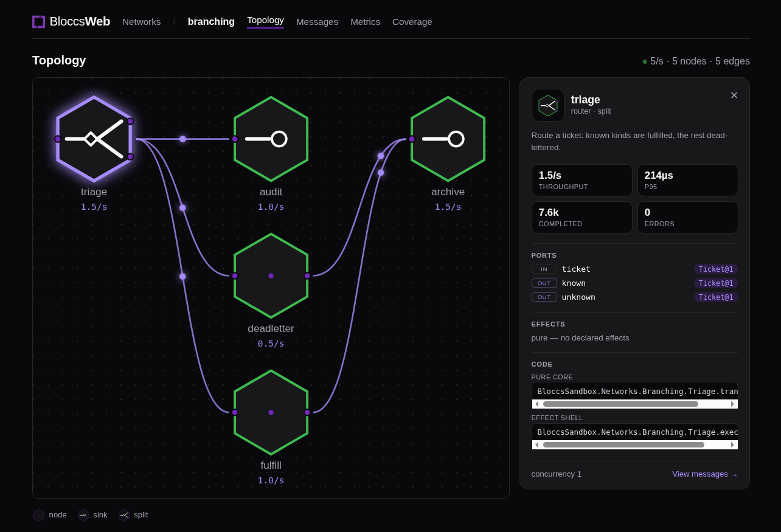Viewport: 781px width, 532px height.
Task: Click the archive node input port
Action: 412,139
